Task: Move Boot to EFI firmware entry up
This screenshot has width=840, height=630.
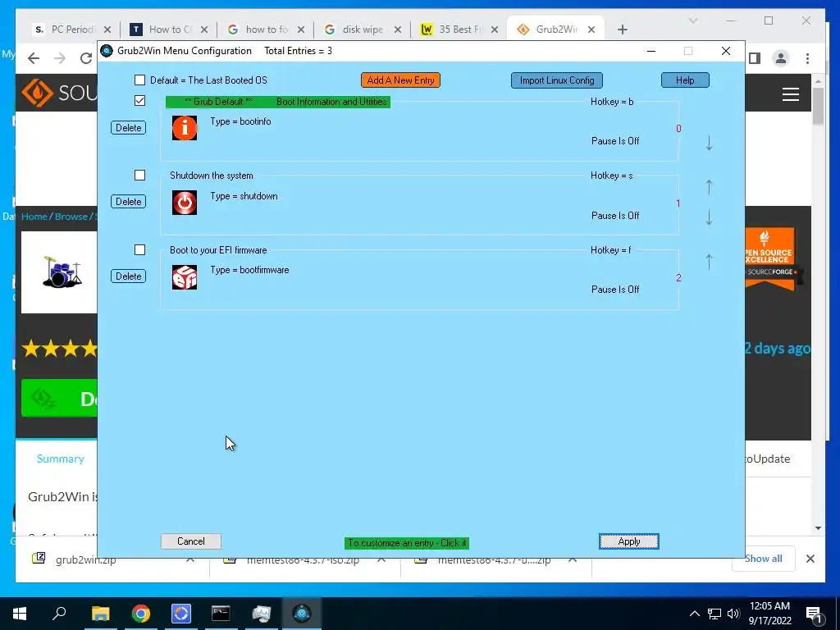Action: 709,262
